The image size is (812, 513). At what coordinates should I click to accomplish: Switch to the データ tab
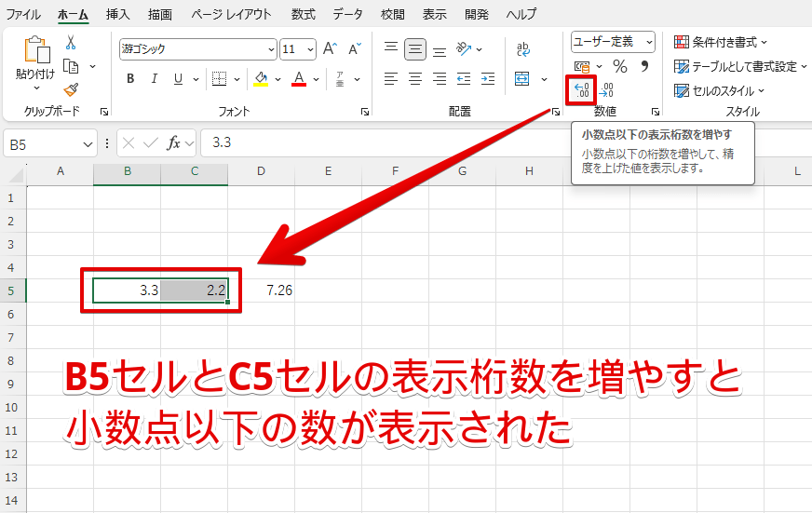tap(347, 14)
